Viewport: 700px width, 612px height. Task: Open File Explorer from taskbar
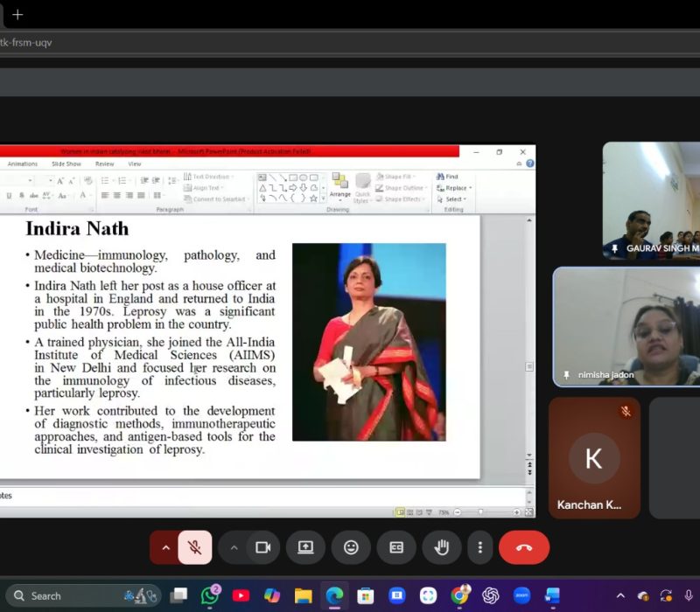(303, 595)
